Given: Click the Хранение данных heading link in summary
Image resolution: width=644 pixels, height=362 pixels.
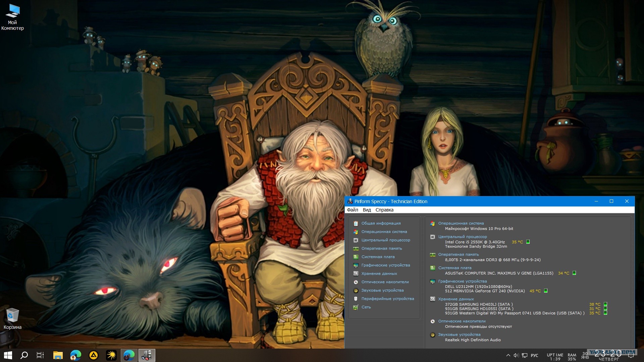Looking at the screenshot, I should pos(456,299).
